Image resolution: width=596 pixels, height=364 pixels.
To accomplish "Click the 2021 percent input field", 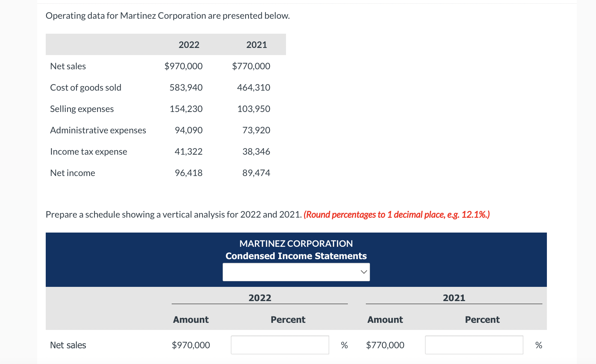I will [474, 345].
